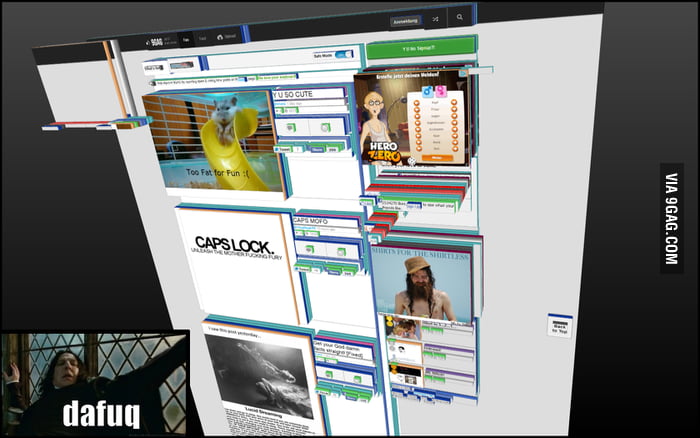700x438 pixels.
Task: Toggle the Safe Mode switch
Action: tap(344, 54)
